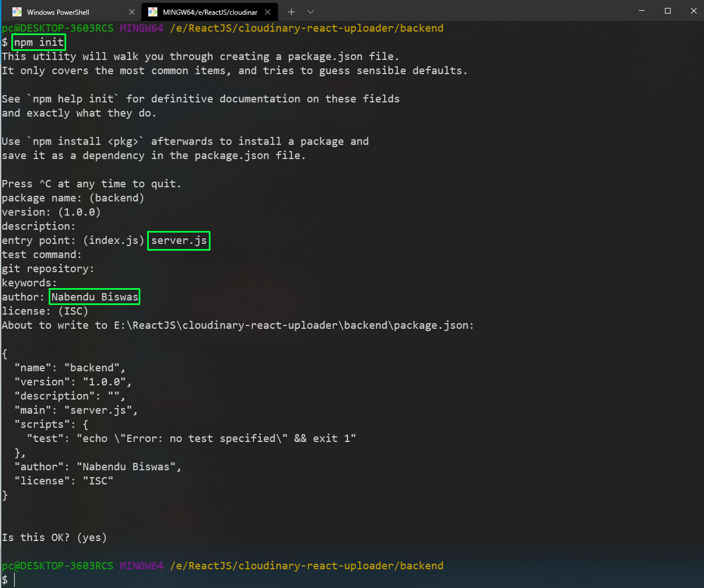This screenshot has height=588, width=704.
Task: Close the Windows PowerShell tab
Action: [x=132, y=12]
